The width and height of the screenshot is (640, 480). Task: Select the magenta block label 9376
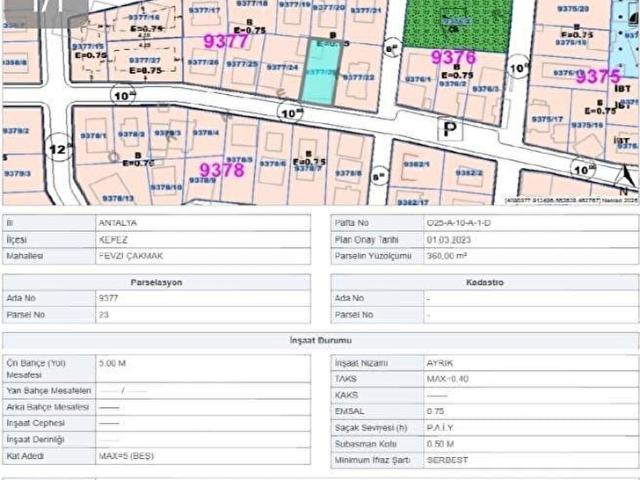(x=453, y=58)
